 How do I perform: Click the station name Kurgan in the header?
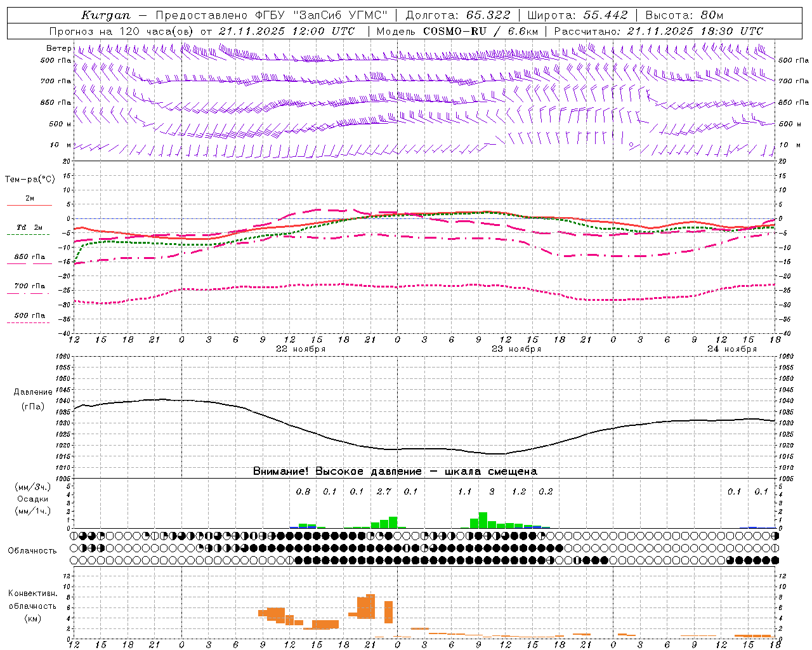[x=105, y=15]
